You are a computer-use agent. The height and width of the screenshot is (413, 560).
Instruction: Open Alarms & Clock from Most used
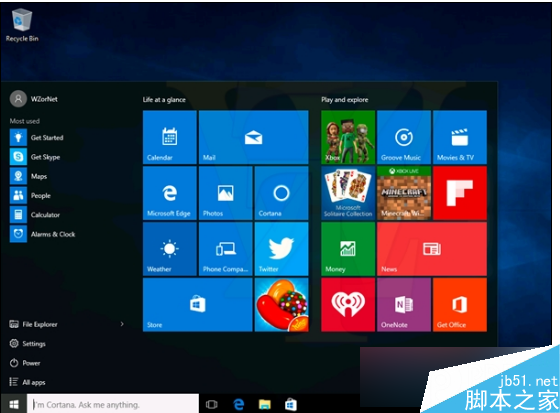(x=43, y=234)
